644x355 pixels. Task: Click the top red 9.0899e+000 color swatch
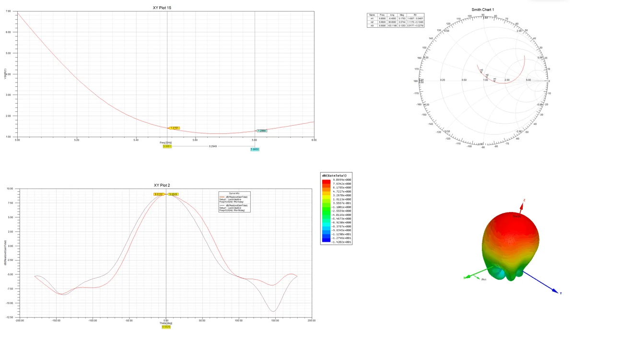coord(326,181)
